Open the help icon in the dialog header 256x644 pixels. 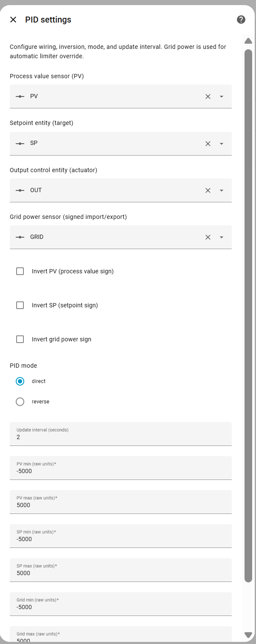click(x=241, y=20)
